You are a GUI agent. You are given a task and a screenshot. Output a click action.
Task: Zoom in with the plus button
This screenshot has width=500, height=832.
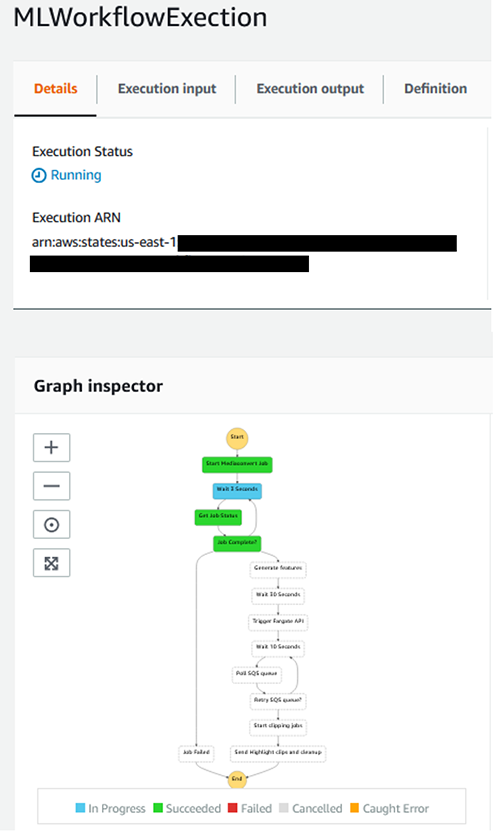tap(51, 447)
